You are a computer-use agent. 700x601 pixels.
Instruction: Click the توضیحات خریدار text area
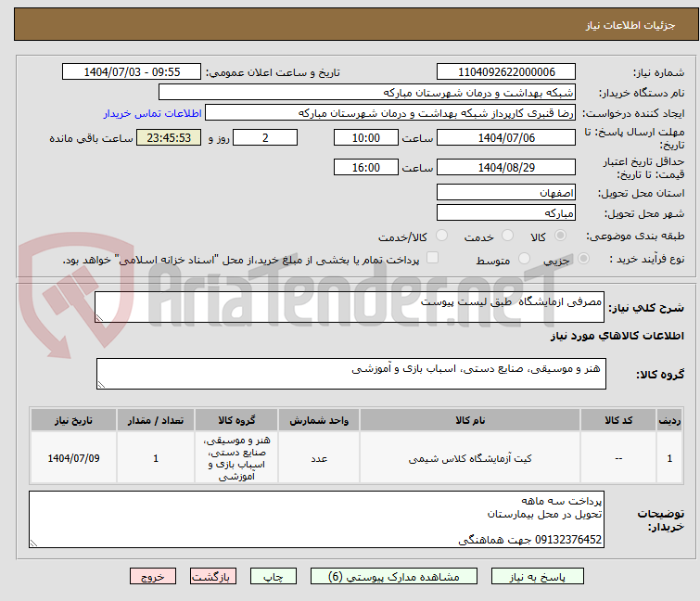(x=316, y=519)
